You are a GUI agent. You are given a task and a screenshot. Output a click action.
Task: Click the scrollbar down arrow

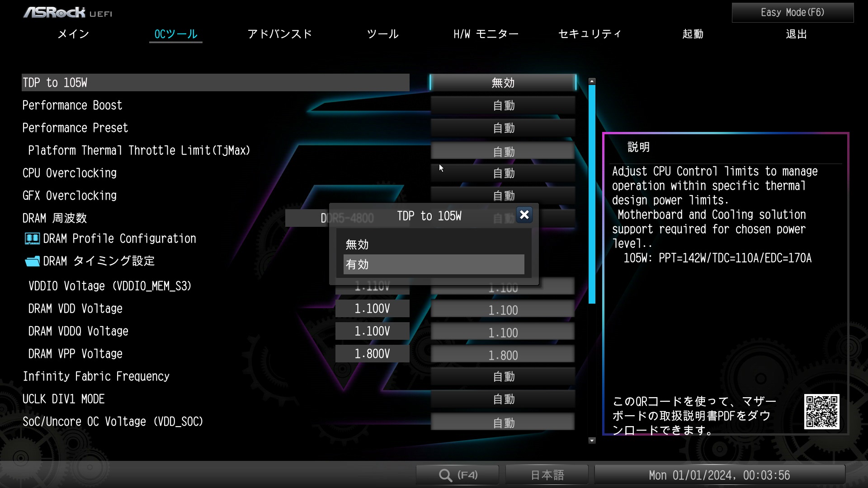tap(591, 440)
